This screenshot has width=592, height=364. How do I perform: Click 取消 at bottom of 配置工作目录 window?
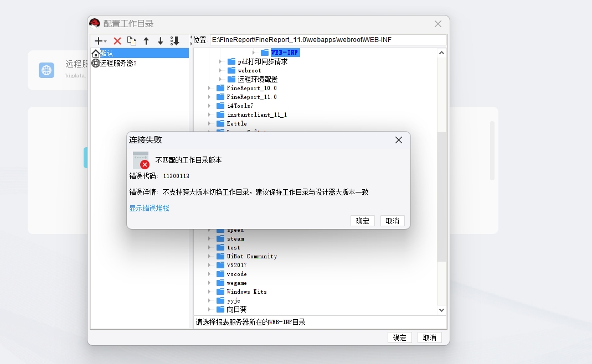pos(429,337)
